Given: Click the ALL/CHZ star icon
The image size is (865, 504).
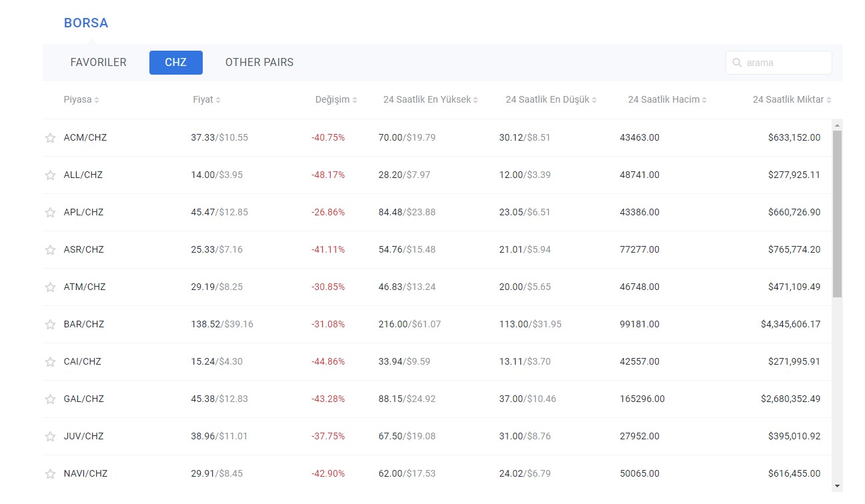Looking at the screenshot, I should 50,175.
